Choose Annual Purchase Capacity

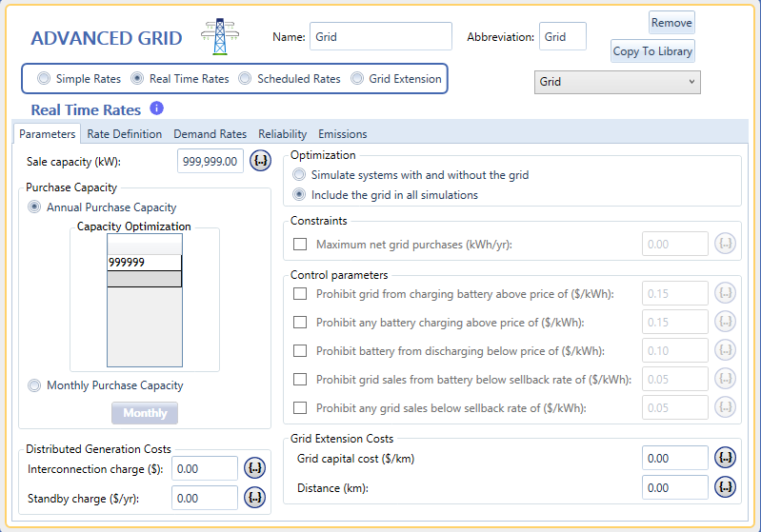click(103, 207)
